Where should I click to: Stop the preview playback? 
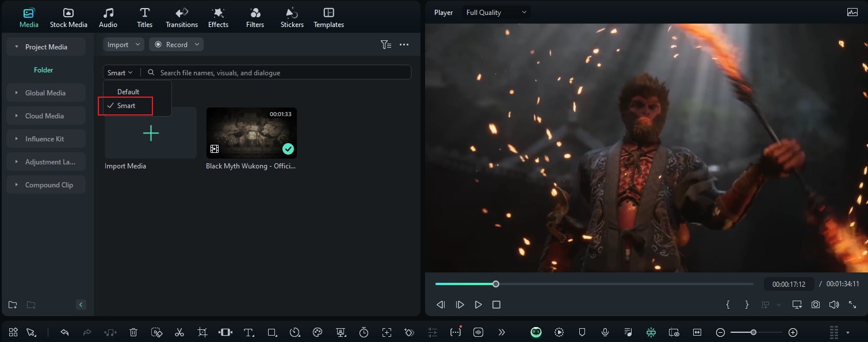click(x=496, y=305)
